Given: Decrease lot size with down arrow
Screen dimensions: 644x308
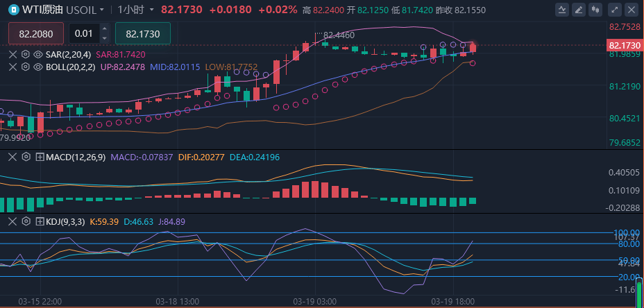Looking at the screenshot, I should click(104, 38).
